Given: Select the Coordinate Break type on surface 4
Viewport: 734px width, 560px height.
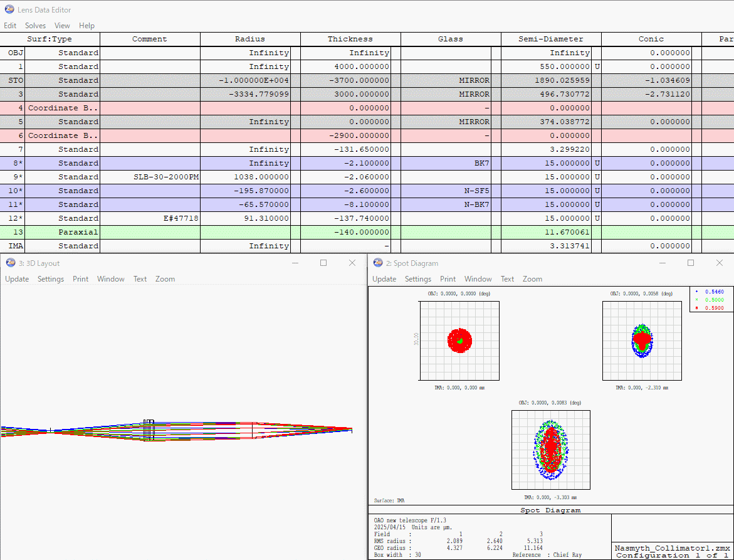Looking at the screenshot, I should tap(62, 108).
